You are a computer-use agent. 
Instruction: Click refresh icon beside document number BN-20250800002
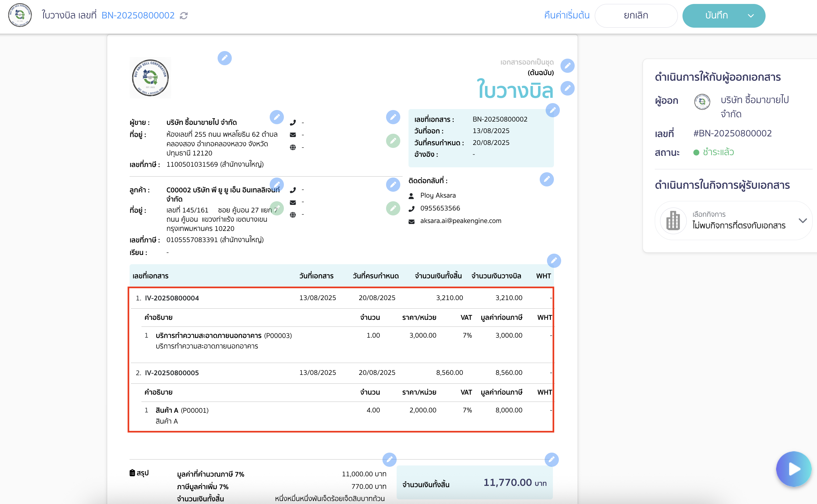click(184, 16)
